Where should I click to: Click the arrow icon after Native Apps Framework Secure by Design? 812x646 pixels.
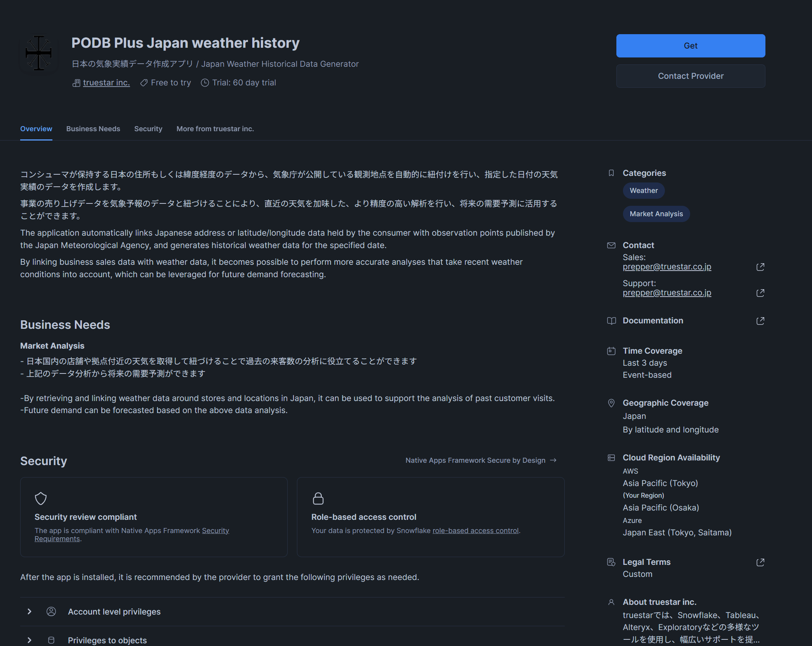[x=553, y=460]
